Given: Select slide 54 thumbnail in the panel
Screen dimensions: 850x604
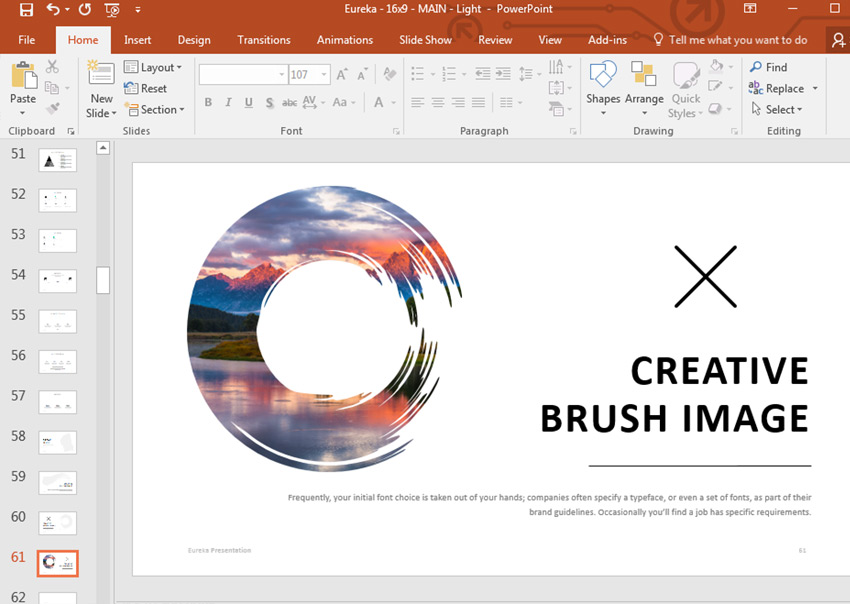Looking at the screenshot, I should (57, 280).
